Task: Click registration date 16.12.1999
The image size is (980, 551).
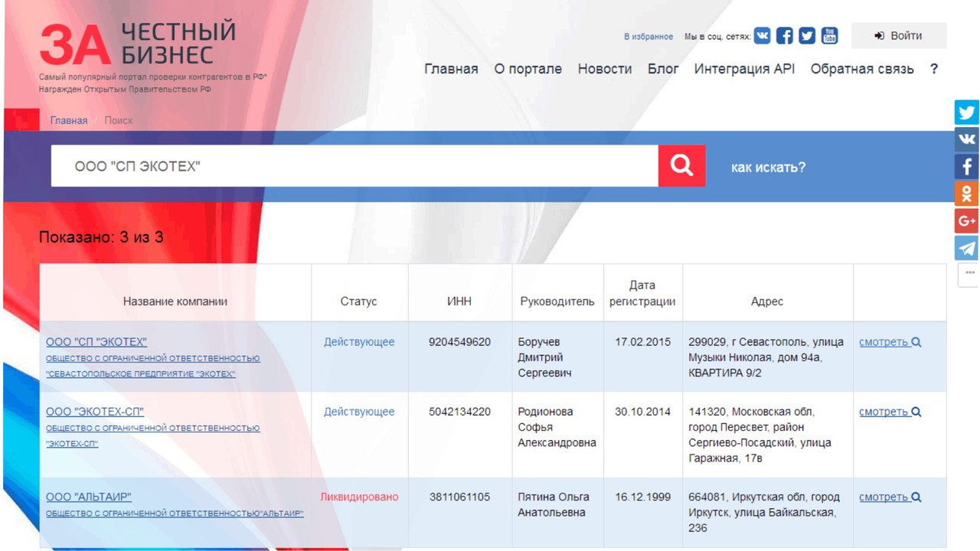Action: coord(642,497)
